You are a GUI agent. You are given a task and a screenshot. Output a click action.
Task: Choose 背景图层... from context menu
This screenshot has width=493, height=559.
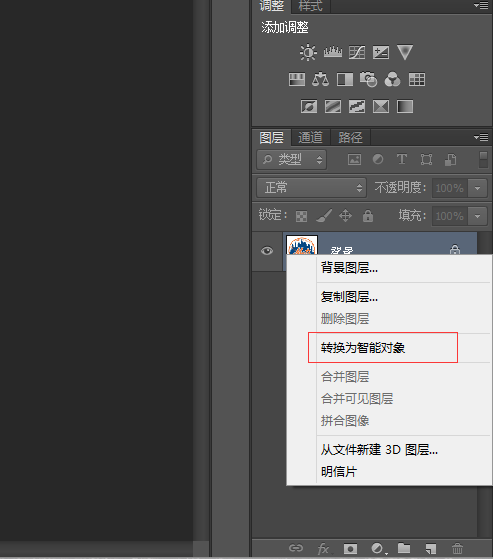coord(349,268)
